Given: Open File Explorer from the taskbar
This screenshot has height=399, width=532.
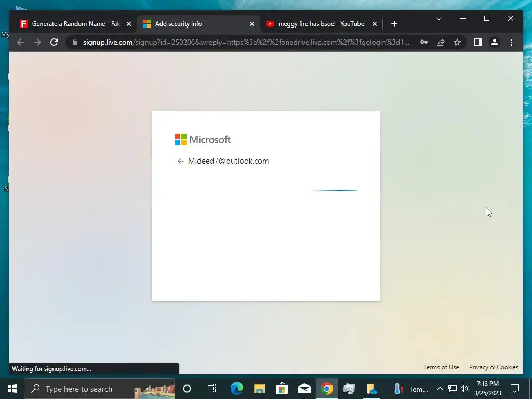Looking at the screenshot, I should (x=260, y=389).
